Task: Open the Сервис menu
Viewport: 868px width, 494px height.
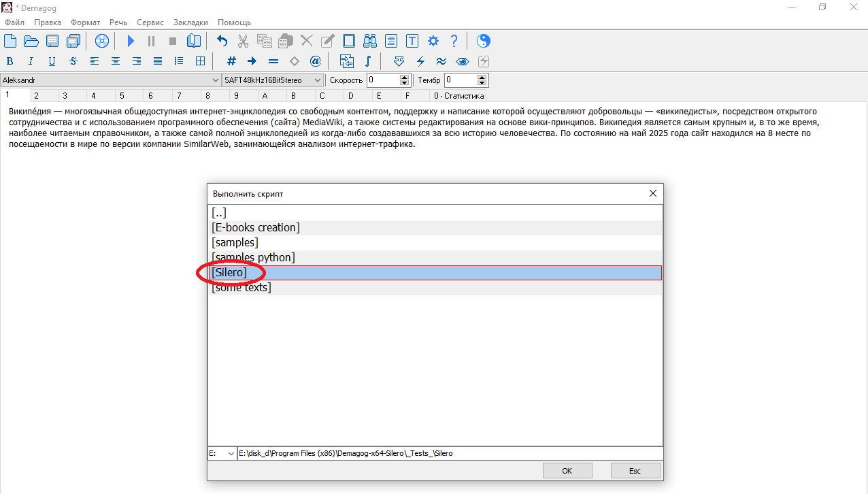Action: [x=150, y=22]
